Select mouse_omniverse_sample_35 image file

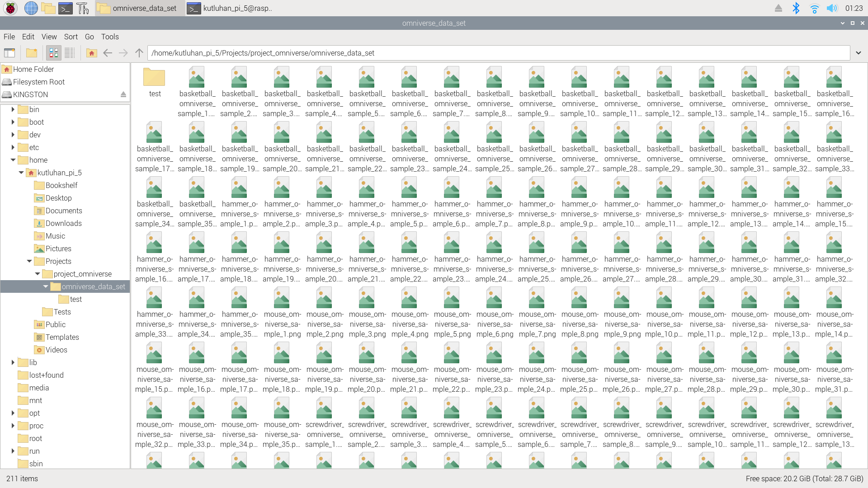(282, 423)
